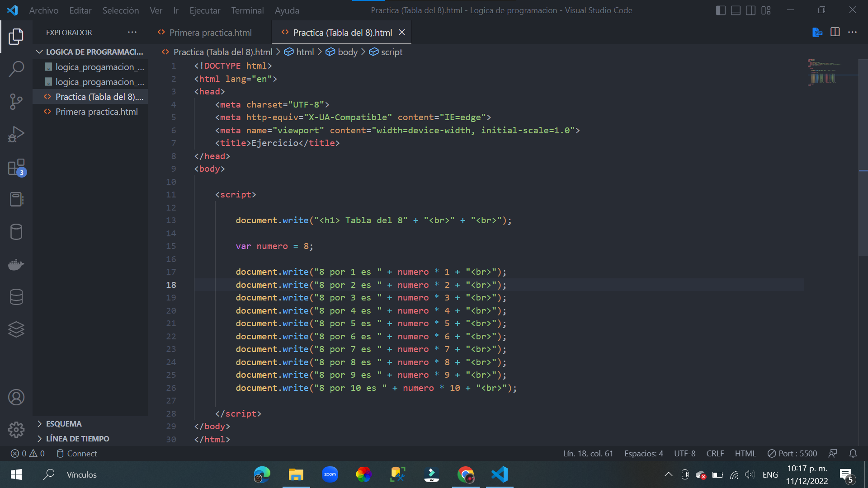868x488 pixels.
Task: Toggle primary side bar layout button
Action: point(721,10)
